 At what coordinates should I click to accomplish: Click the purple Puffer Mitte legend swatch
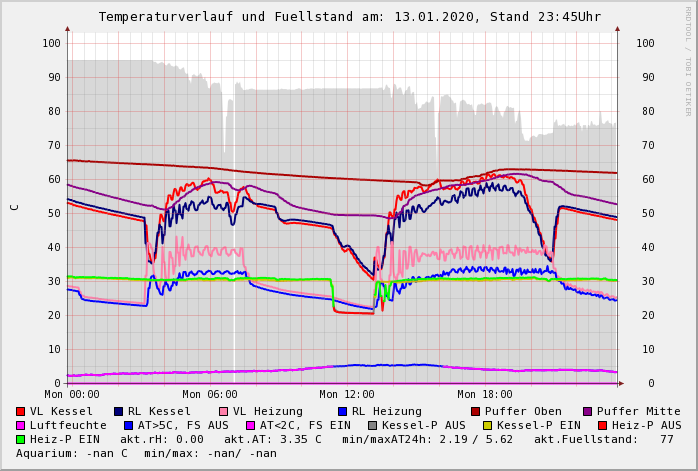tap(587, 411)
